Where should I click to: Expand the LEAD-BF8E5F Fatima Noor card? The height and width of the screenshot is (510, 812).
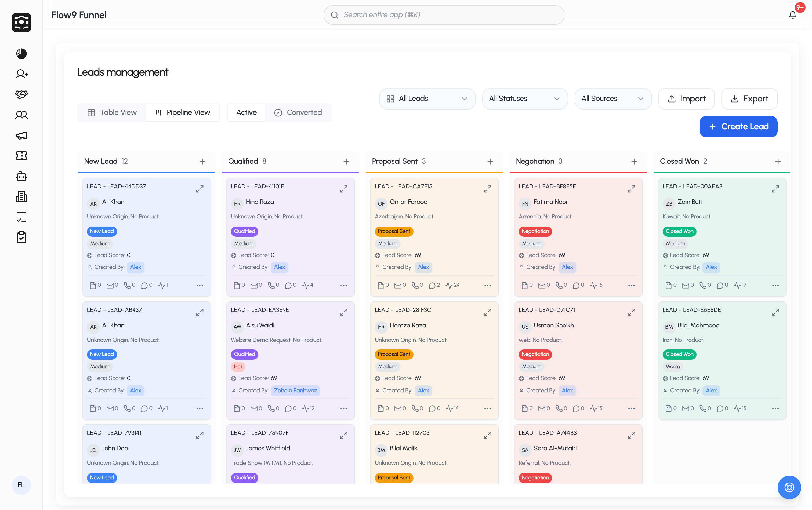coord(632,189)
